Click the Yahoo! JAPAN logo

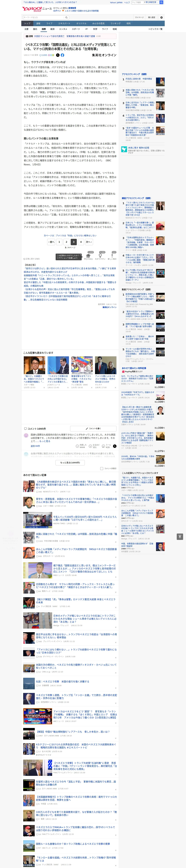pos(32,9)
